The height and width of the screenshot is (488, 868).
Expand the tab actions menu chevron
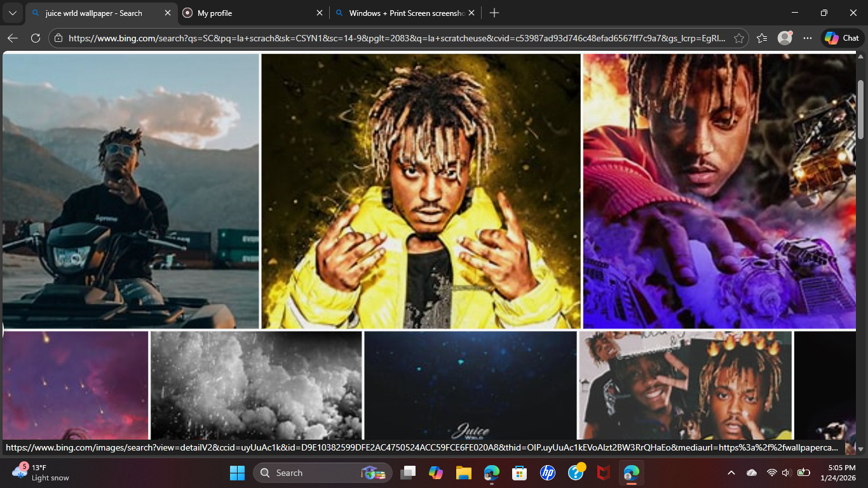tap(13, 13)
